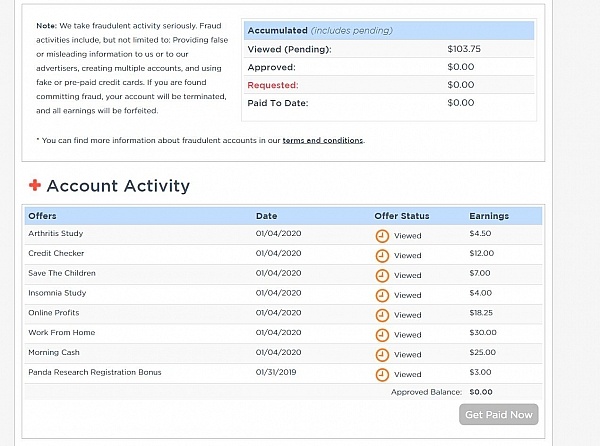Click the Insomnia Study viewed clock icon
This screenshot has width=600, height=446.
pyautogui.click(x=381, y=295)
